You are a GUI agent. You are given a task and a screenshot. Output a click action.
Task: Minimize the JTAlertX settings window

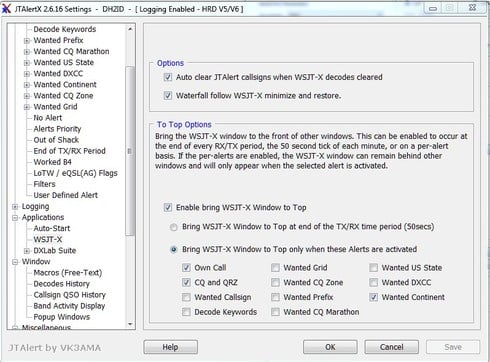tap(433, 8)
